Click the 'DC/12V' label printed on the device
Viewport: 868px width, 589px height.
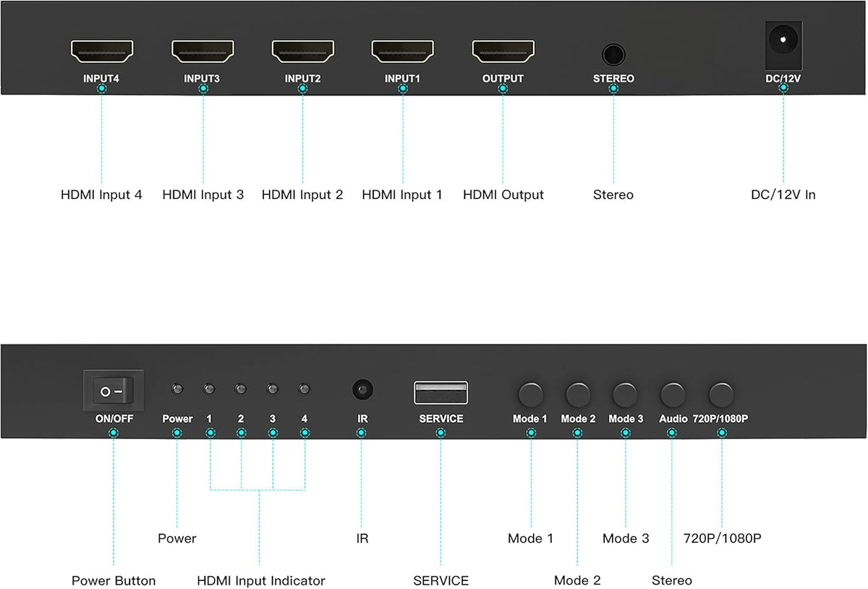click(x=783, y=79)
